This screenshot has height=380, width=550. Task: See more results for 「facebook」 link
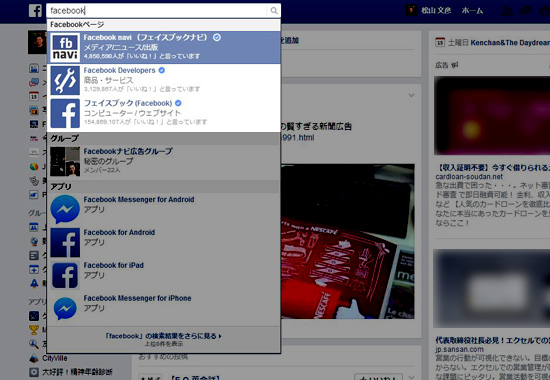[x=163, y=336]
